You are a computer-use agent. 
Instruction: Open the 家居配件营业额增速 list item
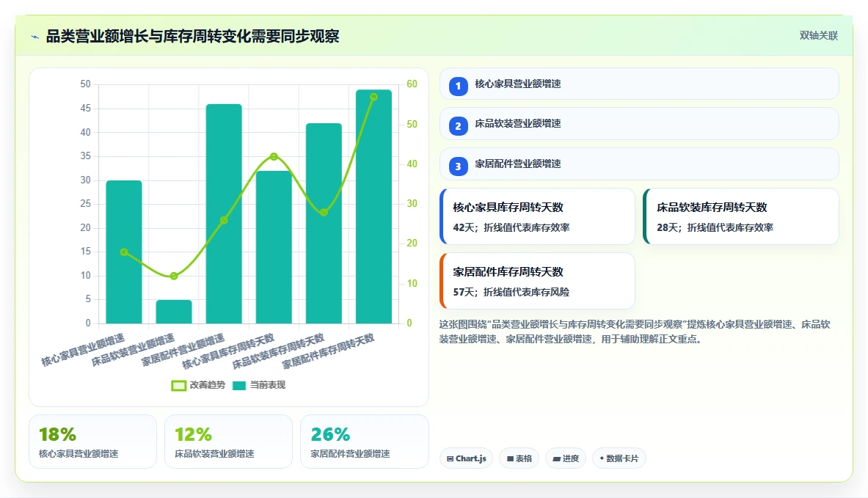(x=639, y=164)
